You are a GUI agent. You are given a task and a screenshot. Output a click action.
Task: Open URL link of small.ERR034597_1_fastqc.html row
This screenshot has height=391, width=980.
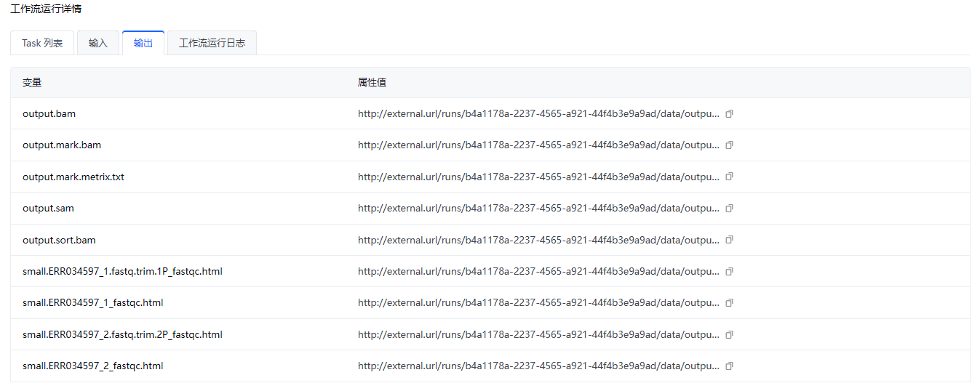tap(538, 303)
